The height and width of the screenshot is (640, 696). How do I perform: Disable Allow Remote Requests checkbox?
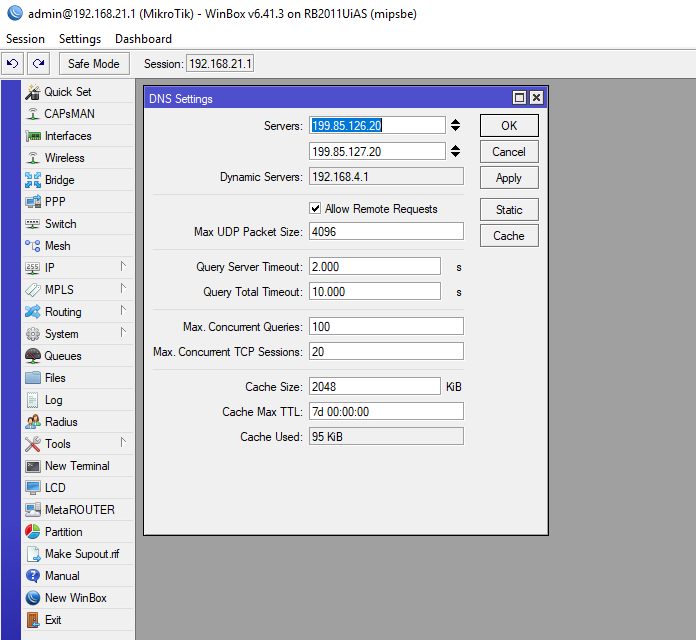[x=316, y=209]
